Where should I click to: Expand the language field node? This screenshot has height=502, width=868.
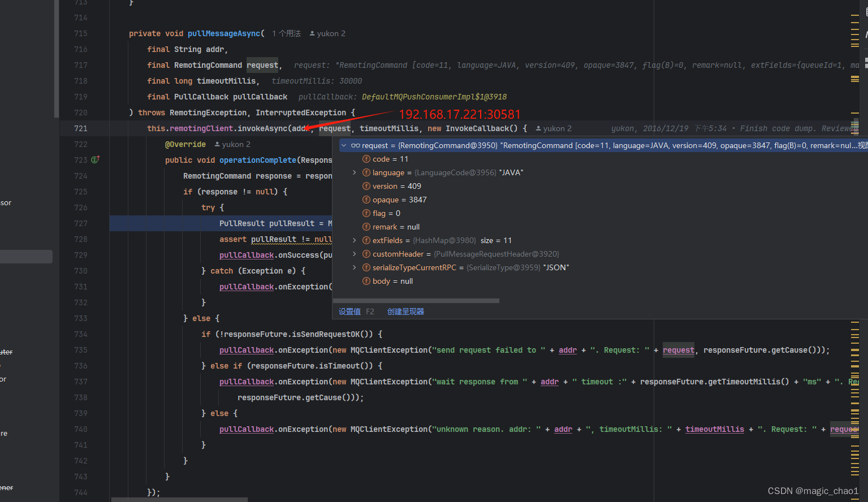pyautogui.click(x=355, y=172)
